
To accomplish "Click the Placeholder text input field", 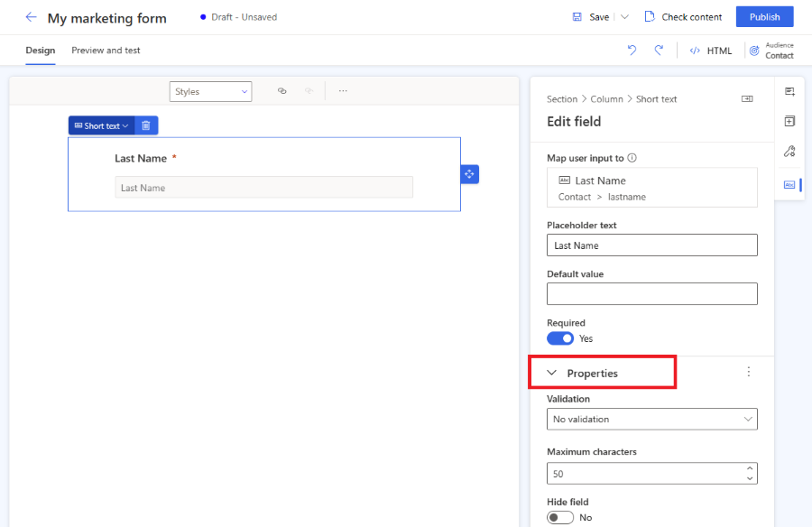I will 651,245.
